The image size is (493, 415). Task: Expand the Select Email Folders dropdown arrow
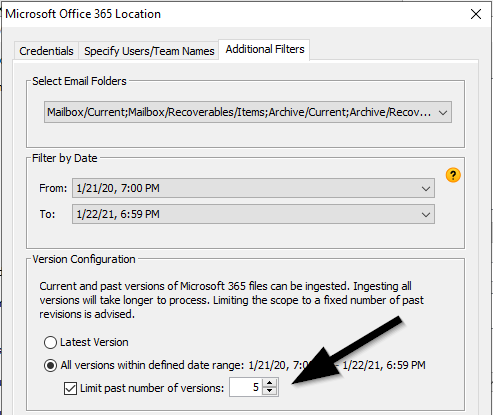pyautogui.click(x=443, y=113)
